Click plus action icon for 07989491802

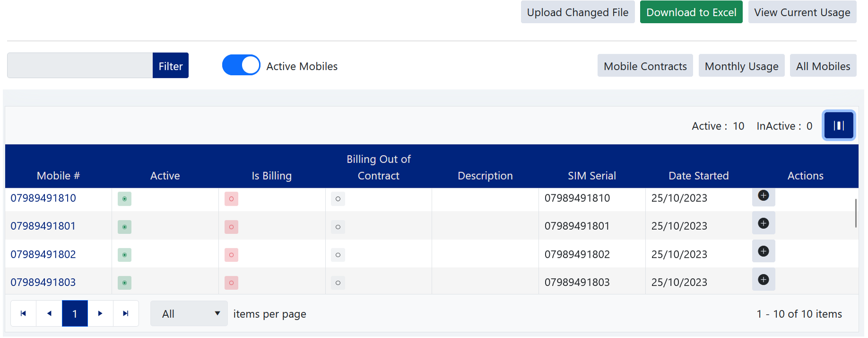pyautogui.click(x=763, y=251)
